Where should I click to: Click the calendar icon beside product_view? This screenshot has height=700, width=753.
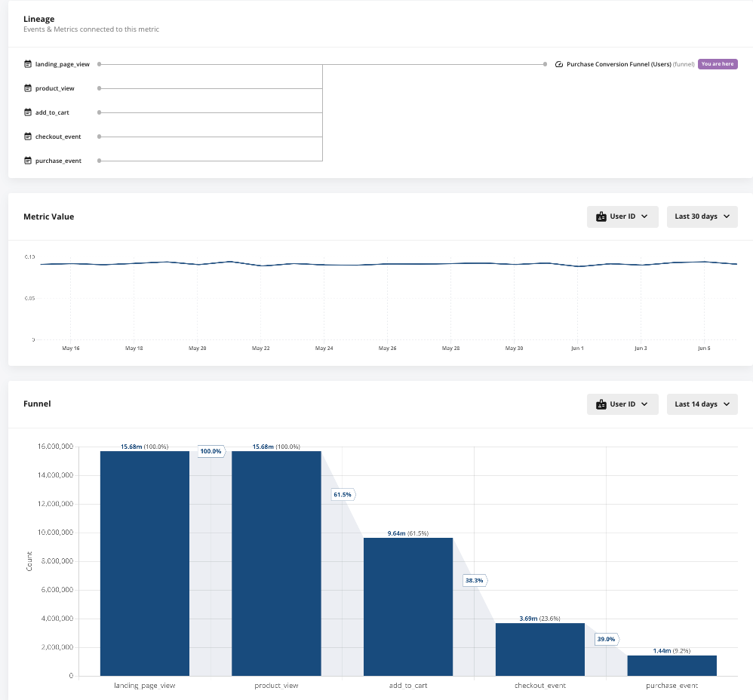click(x=27, y=88)
